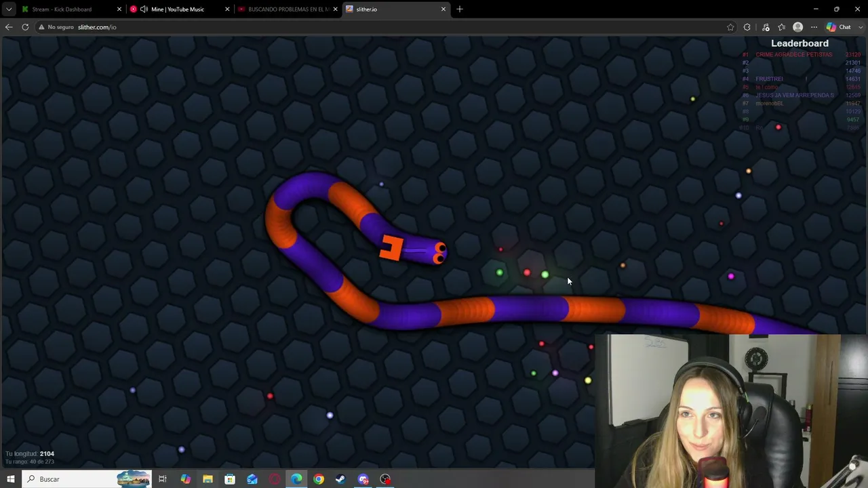The image size is (868, 488).
Task: Click the Tu rango 40 de 273 text
Action: point(30,462)
